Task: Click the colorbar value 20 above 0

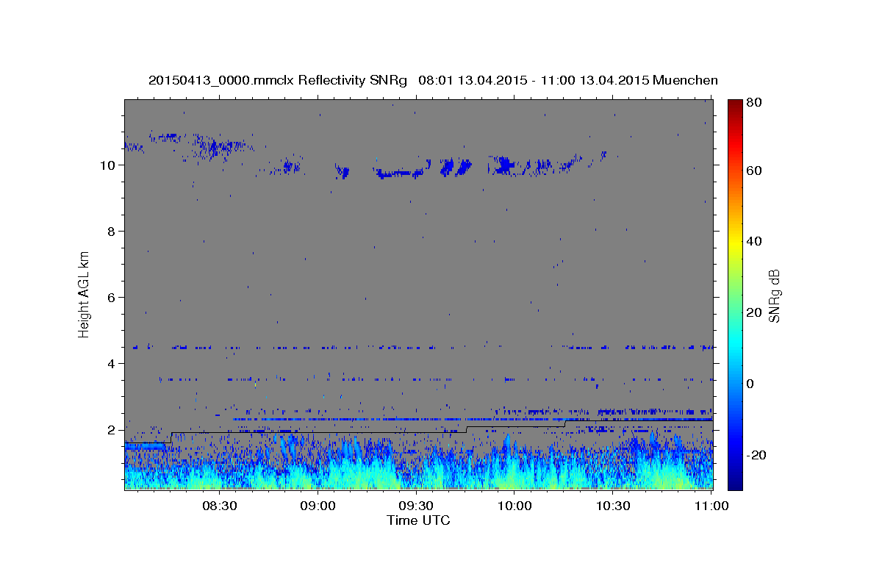Action: point(753,312)
